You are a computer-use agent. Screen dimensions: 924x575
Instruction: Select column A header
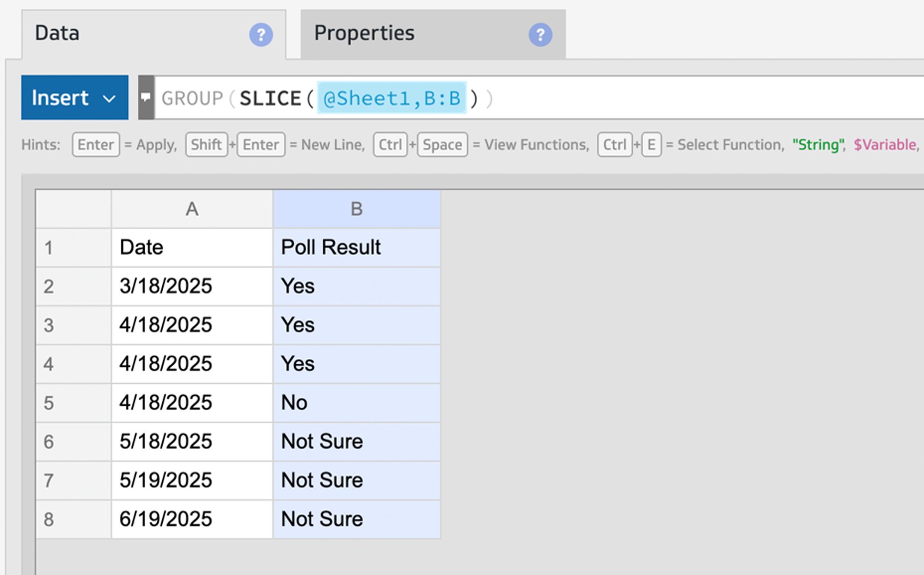click(192, 209)
